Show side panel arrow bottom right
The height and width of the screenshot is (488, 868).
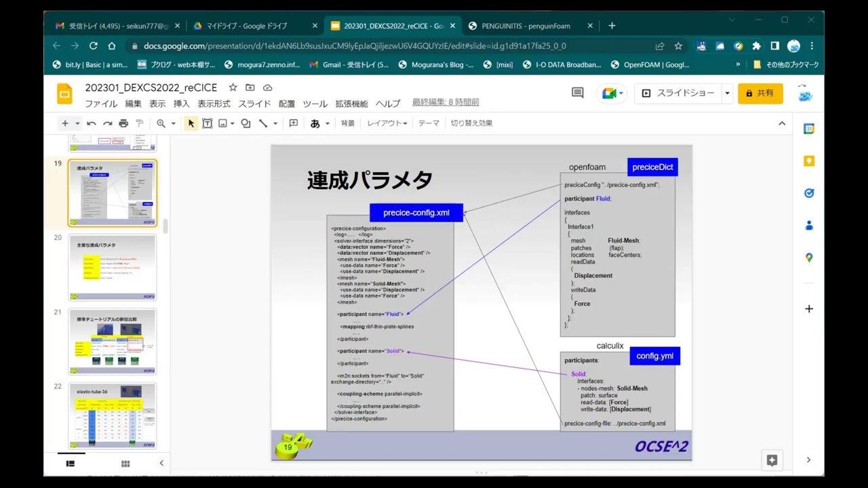click(808, 460)
